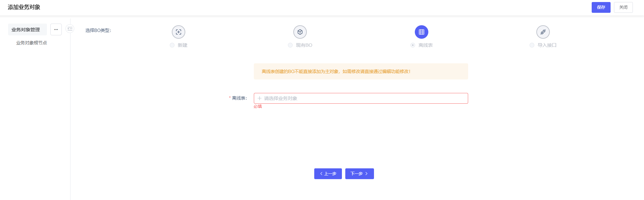Collapse the left sidebar panel icon

pos(70,29)
